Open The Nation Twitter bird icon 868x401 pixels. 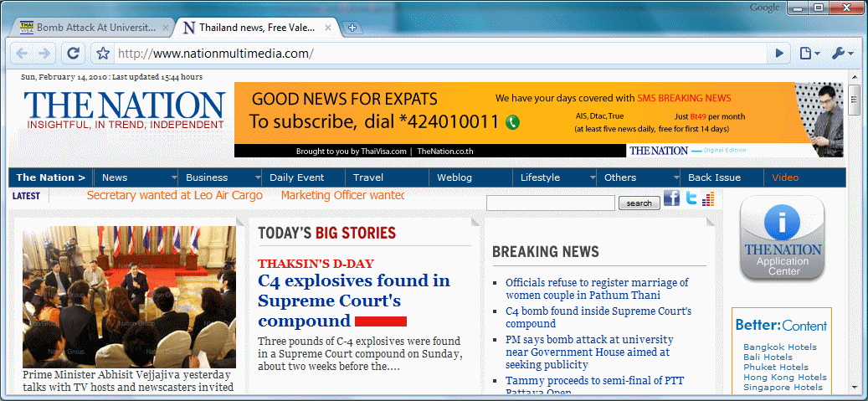click(691, 198)
